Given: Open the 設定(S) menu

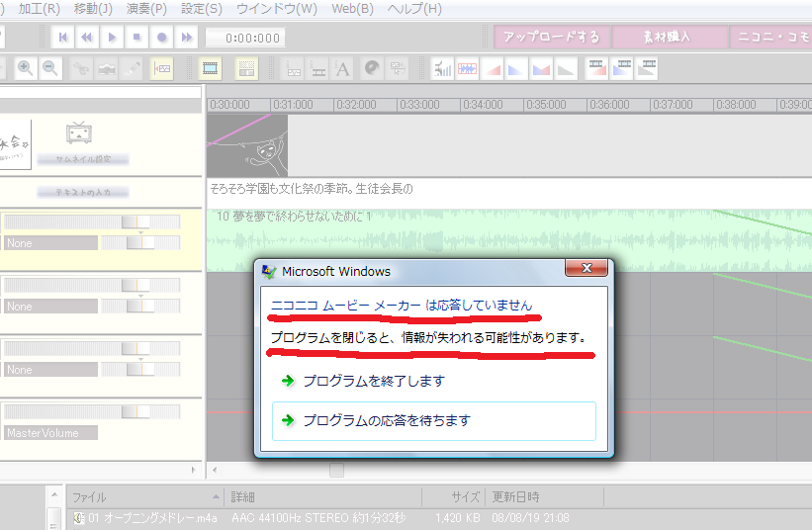Looking at the screenshot, I should click(202, 9).
